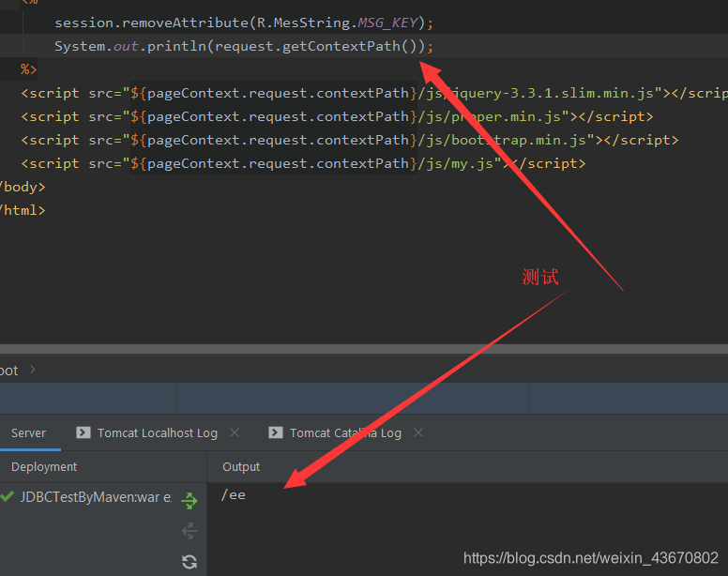The height and width of the screenshot is (576, 728).
Task: Click the Refresh deployment status icon
Action: coord(190,562)
